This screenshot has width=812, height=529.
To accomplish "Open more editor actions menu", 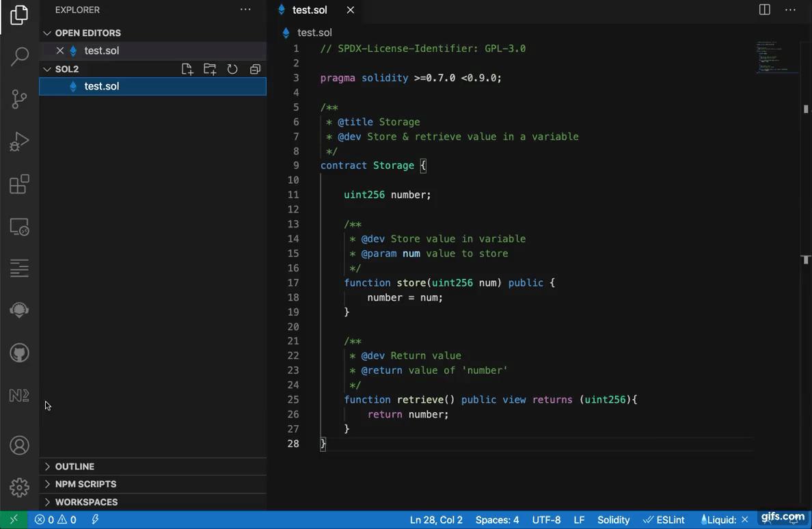I will [790, 10].
